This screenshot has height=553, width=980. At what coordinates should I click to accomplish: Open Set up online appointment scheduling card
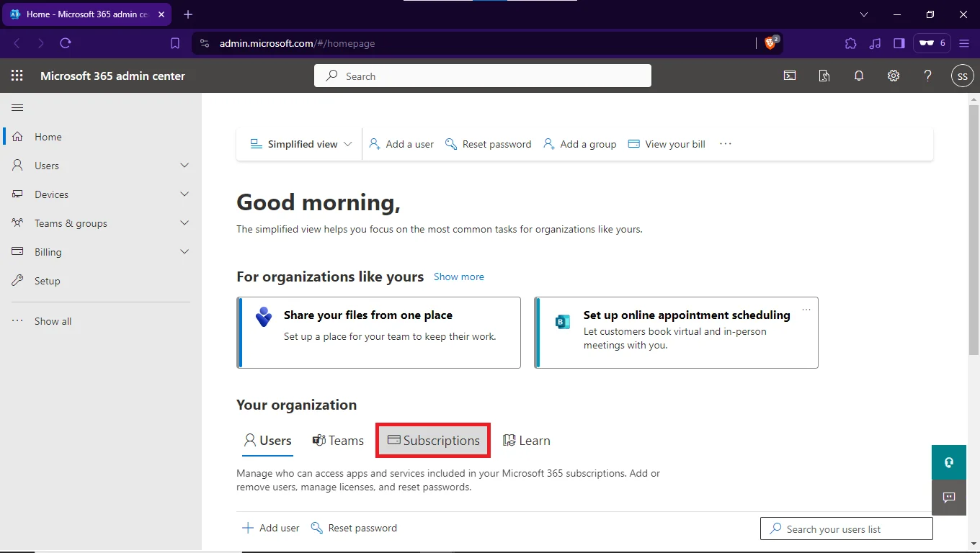pyautogui.click(x=677, y=333)
